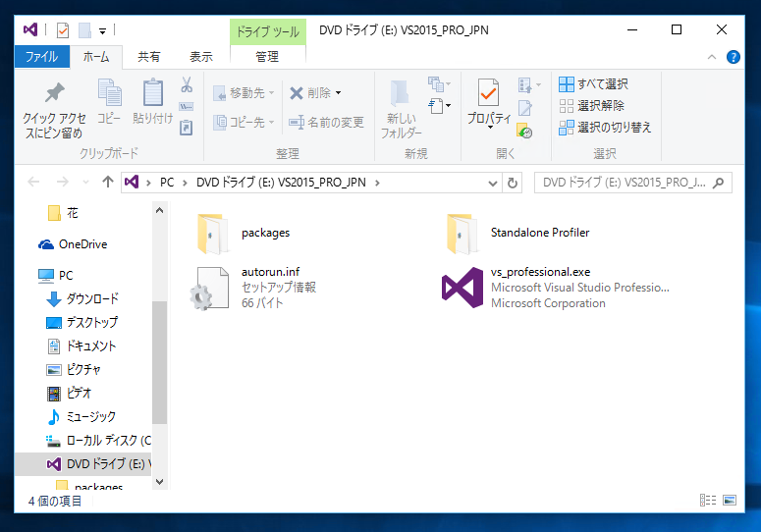Select the packages folder in file list
Viewport: 761px width, 532px height.
245,234
